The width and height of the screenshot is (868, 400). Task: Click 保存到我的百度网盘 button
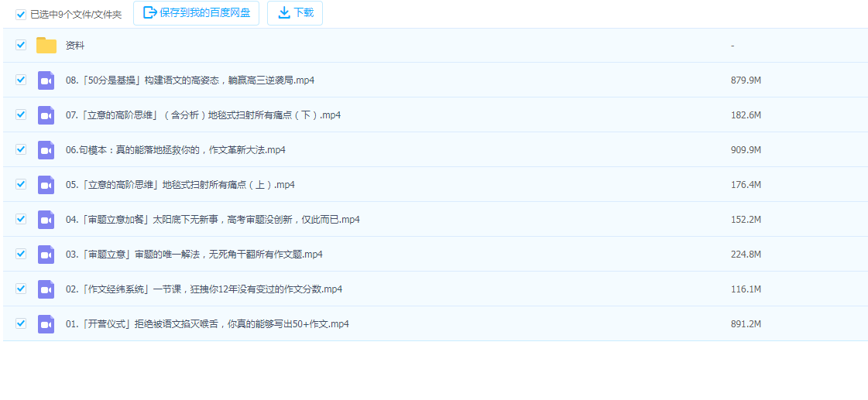tap(197, 13)
